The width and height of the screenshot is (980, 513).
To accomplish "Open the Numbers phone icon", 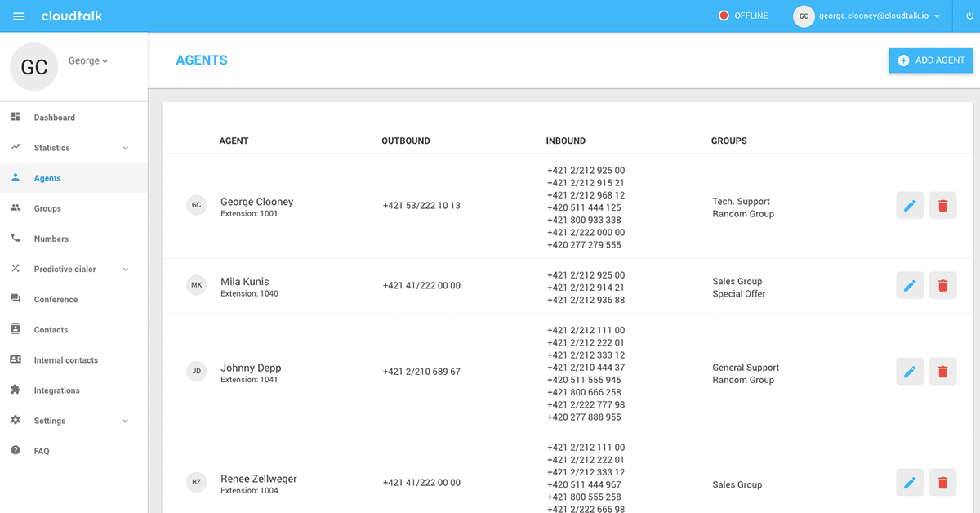I will 18,239.
